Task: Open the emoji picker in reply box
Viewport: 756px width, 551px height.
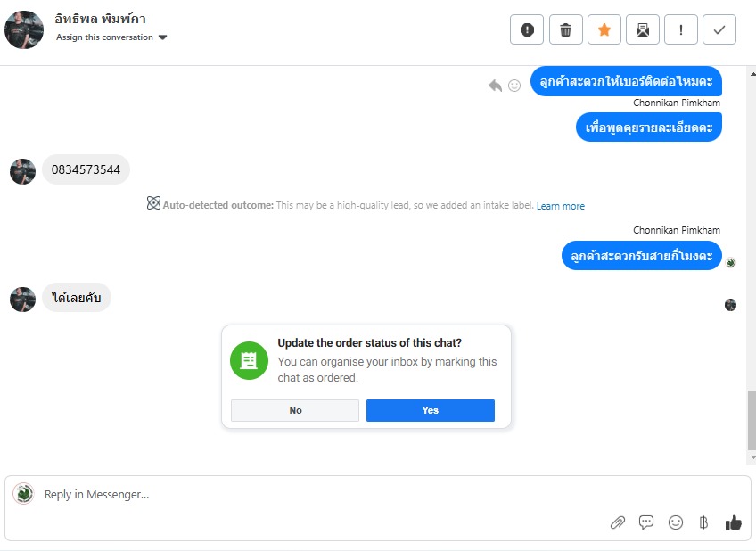Action: (x=676, y=522)
